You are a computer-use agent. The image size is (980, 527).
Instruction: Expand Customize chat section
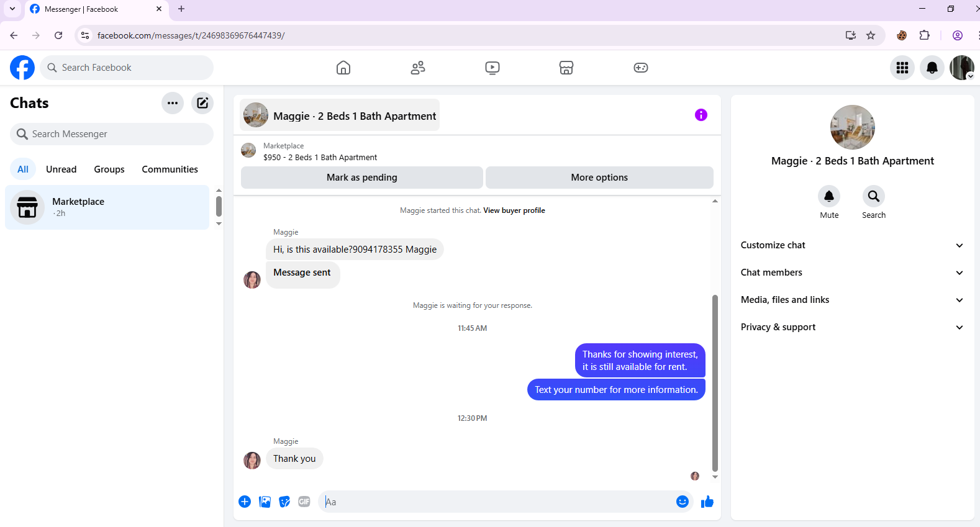coord(852,245)
